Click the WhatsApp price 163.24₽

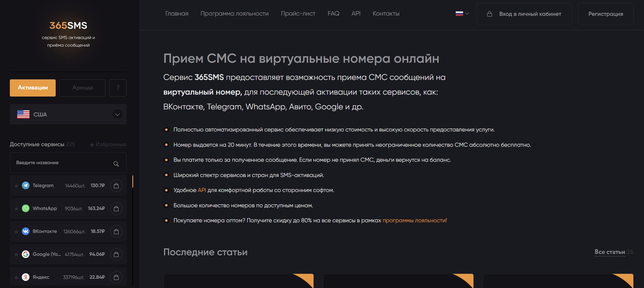point(96,208)
